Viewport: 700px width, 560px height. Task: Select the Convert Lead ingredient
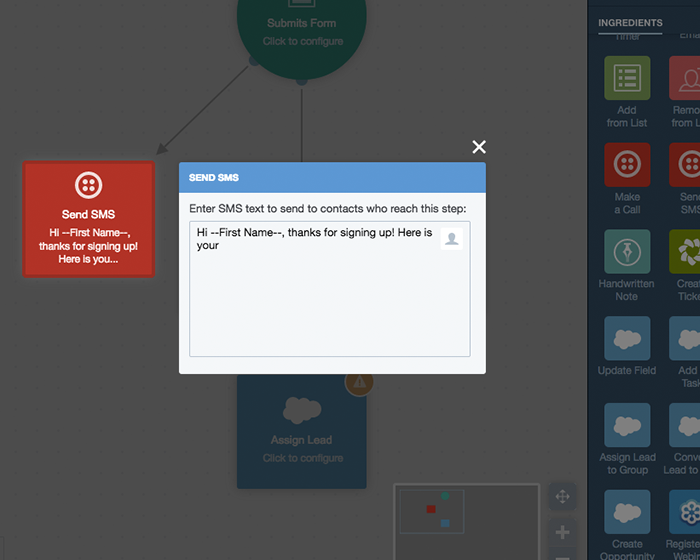pos(685,425)
